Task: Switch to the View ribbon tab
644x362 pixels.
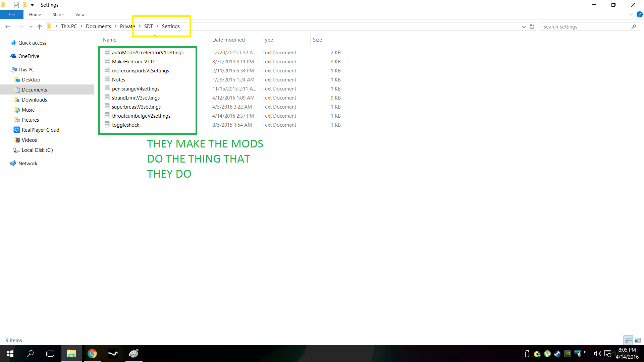Action: pos(80,14)
